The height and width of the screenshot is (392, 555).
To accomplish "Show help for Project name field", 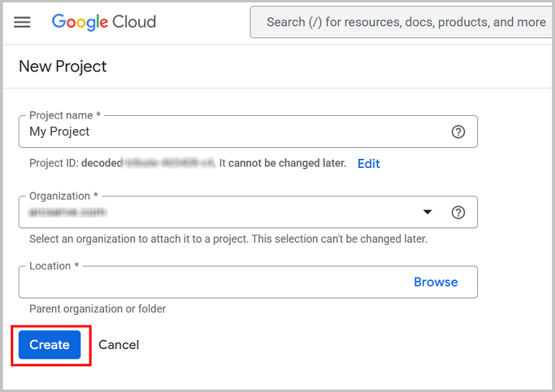I will tap(458, 132).
